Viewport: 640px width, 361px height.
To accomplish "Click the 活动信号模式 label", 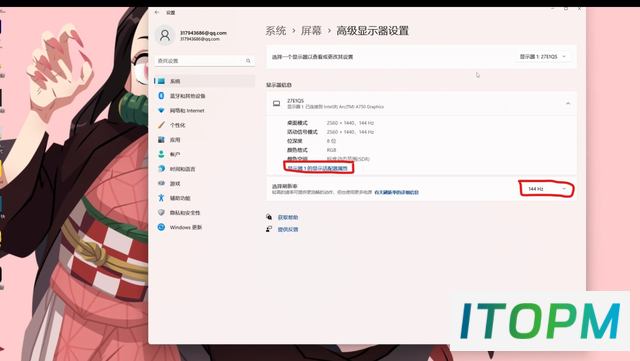I will pos(302,132).
